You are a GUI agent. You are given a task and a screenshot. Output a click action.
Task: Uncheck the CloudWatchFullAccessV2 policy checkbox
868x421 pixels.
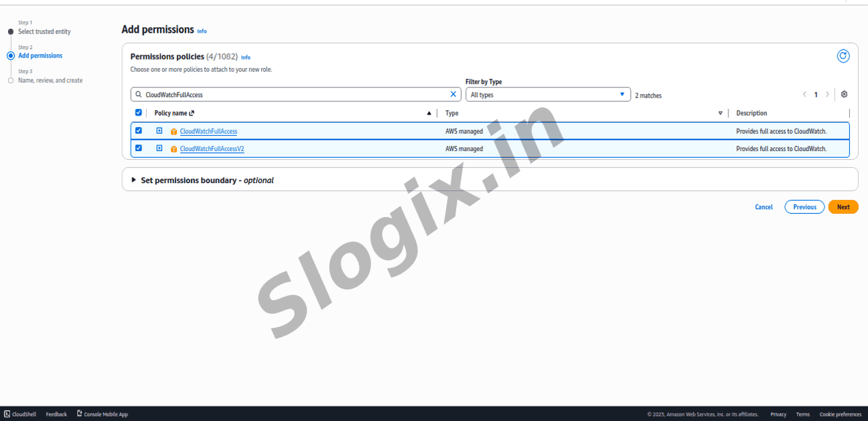tap(138, 148)
